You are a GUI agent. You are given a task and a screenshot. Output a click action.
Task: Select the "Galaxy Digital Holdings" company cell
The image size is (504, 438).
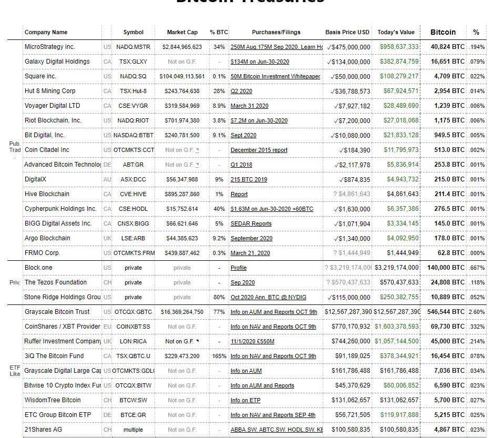coord(63,62)
